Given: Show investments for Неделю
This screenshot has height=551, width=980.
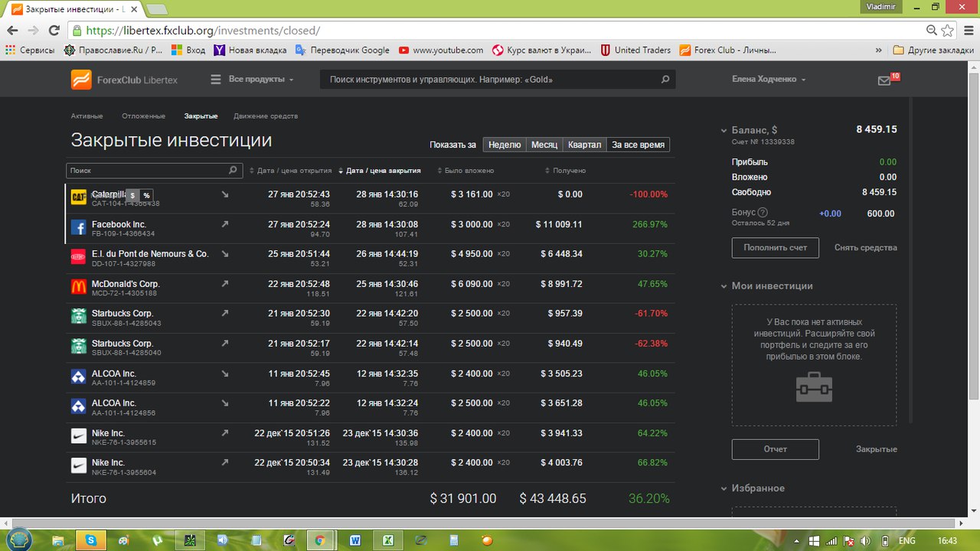Looking at the screenshot, I should coord(505,145).
